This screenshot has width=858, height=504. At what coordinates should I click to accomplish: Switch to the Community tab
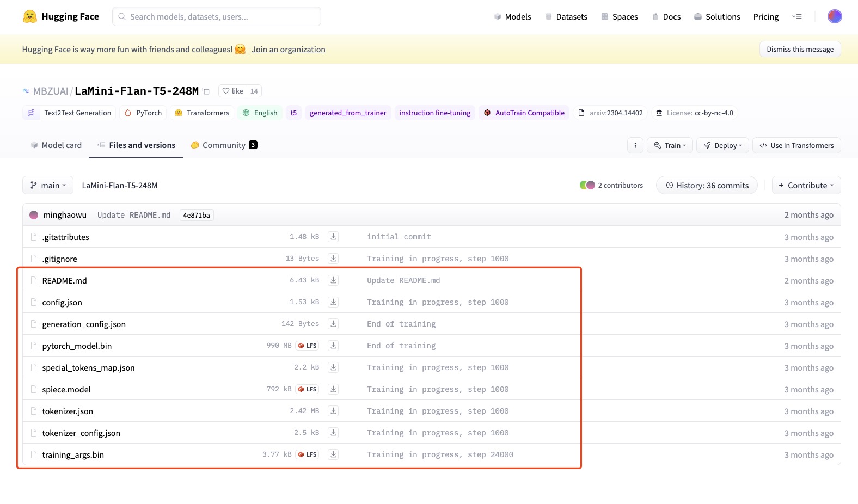pyautogui.click(x=224, y=145)
